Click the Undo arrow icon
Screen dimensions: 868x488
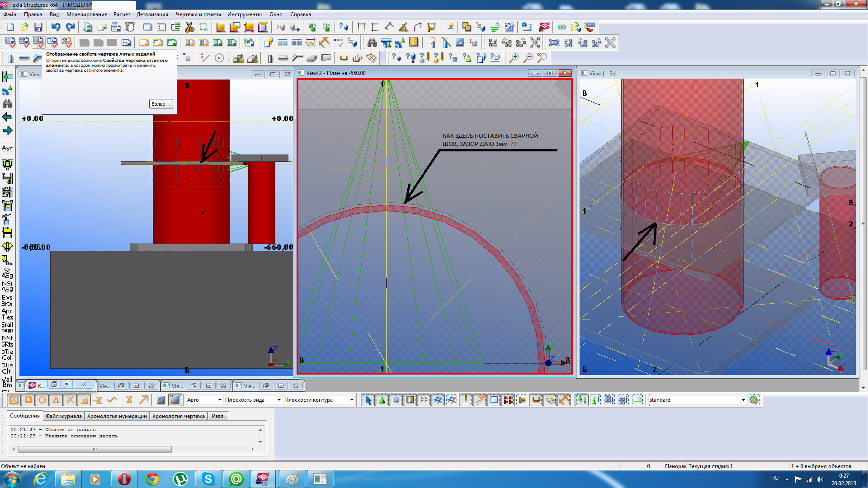point(56,28)
